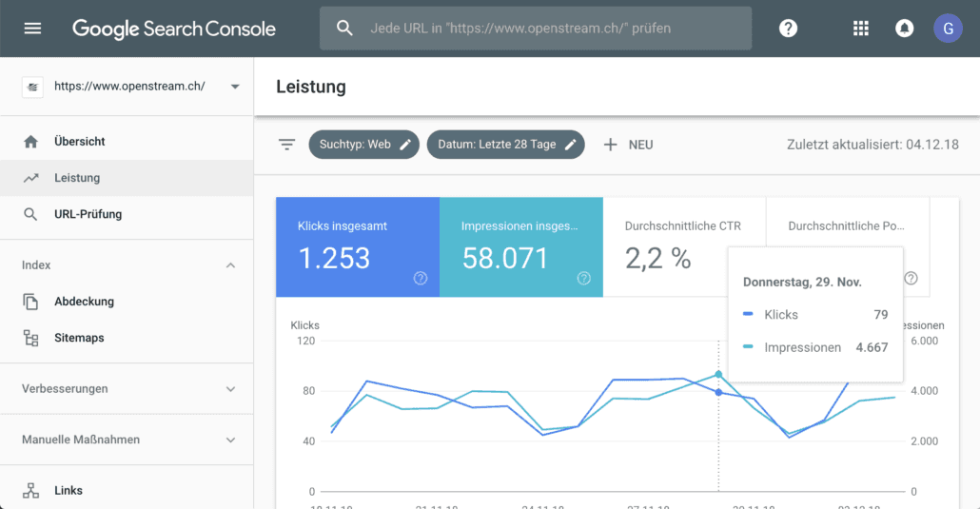This screenshot has height=509, width=980.
Task: Expand the Manuelle Maßnahmen section
Action: click(x=230, y=440)
